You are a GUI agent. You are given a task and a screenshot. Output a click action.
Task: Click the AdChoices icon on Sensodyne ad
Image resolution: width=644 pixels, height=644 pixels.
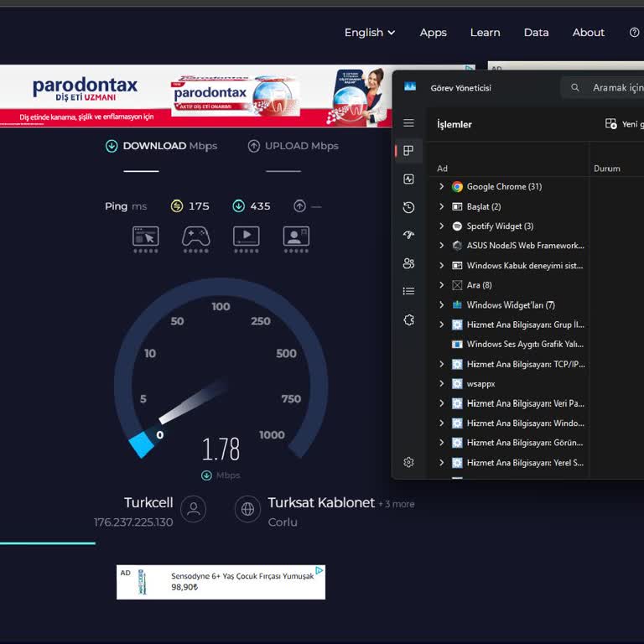(319, 570)
